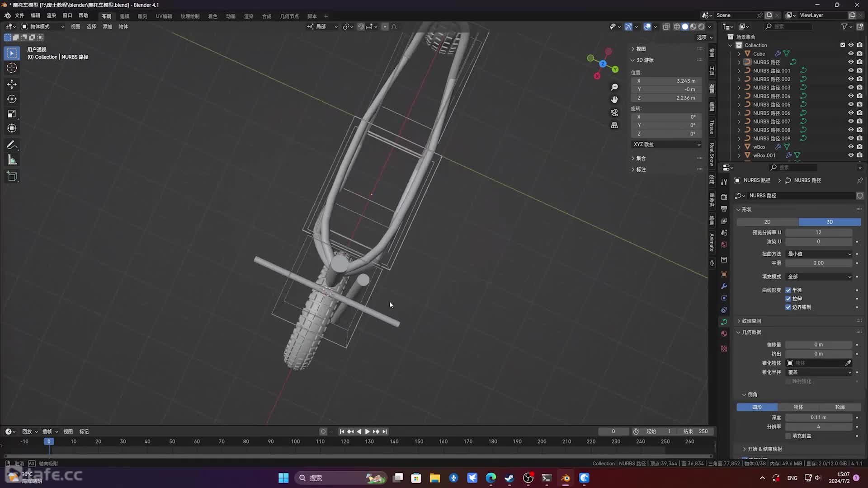This screenshot has width=868, height=488.
Task: Switch to the 建模 workspace tab
Action: [125, 16]
